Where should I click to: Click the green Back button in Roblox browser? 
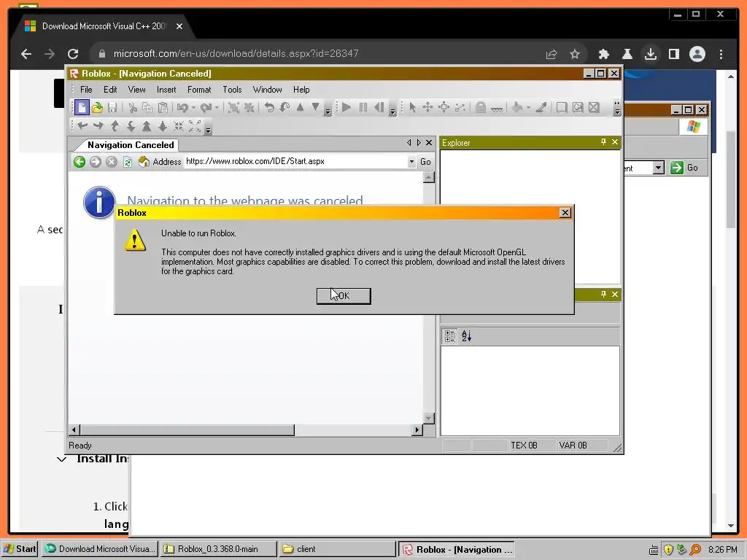point(80,162)
